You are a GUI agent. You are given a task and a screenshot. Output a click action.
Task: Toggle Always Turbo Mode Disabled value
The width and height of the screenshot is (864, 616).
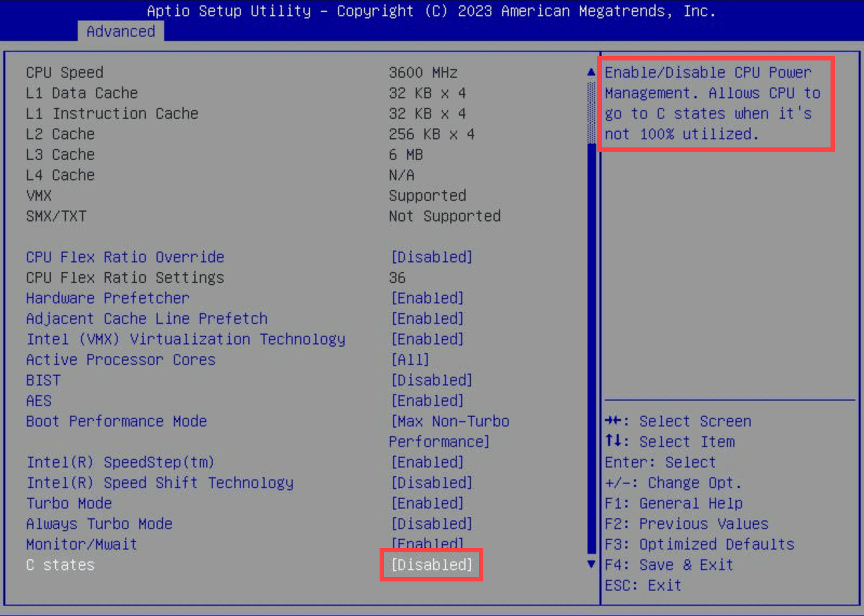click(x=432, y=524)
